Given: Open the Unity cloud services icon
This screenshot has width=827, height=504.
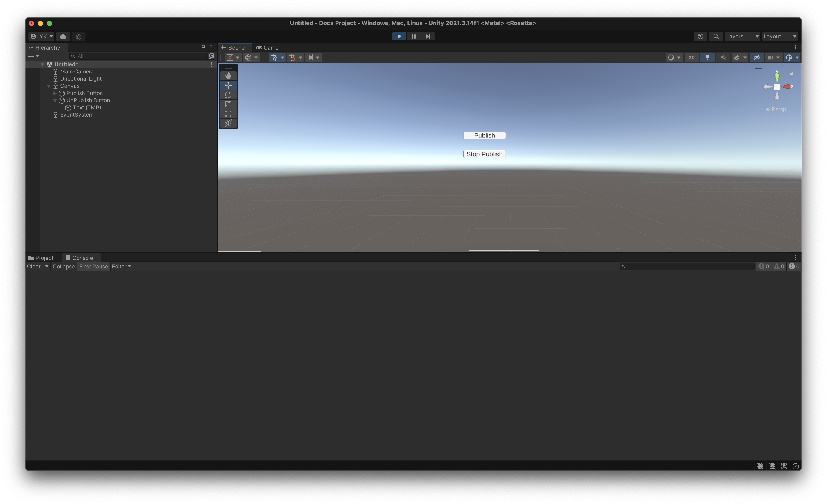Looking at the screenshot, I should pyautogui.click(x=63, y=36).
